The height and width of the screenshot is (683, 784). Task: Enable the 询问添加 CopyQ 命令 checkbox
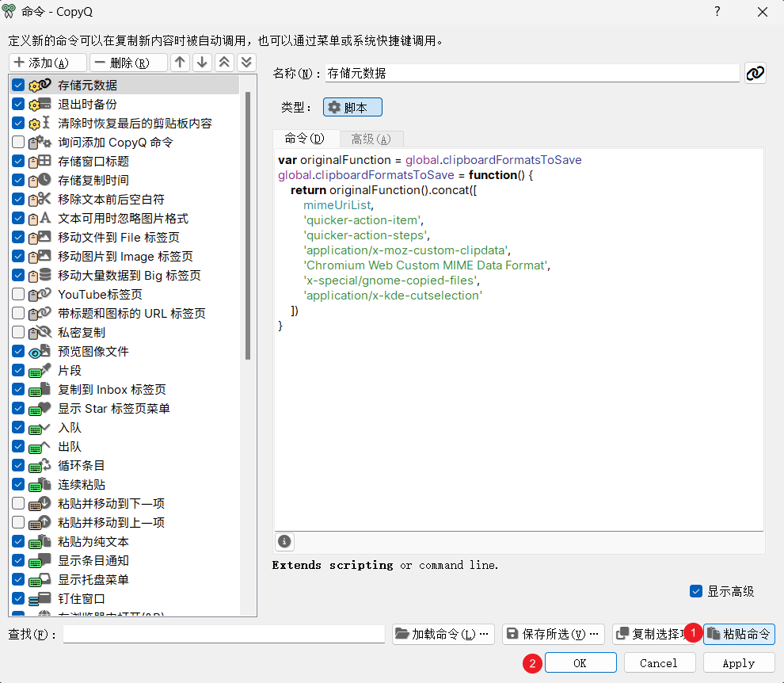(18, 142)
